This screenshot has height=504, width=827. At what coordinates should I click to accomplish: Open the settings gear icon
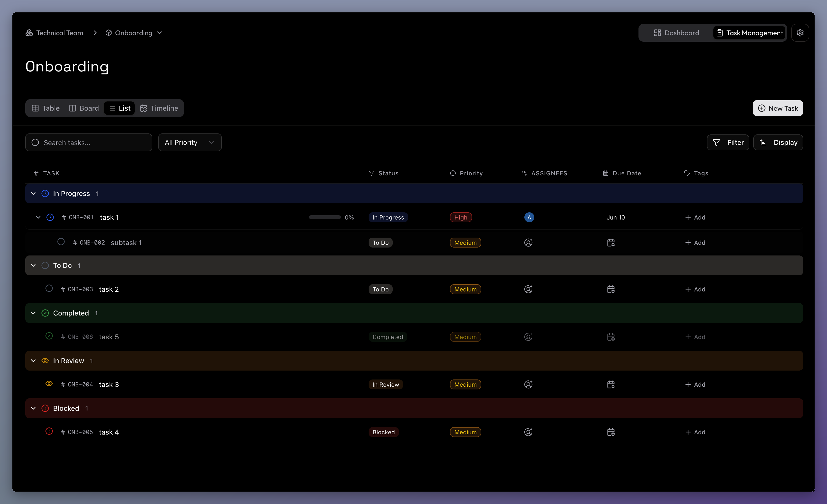[x=800, y=32]
